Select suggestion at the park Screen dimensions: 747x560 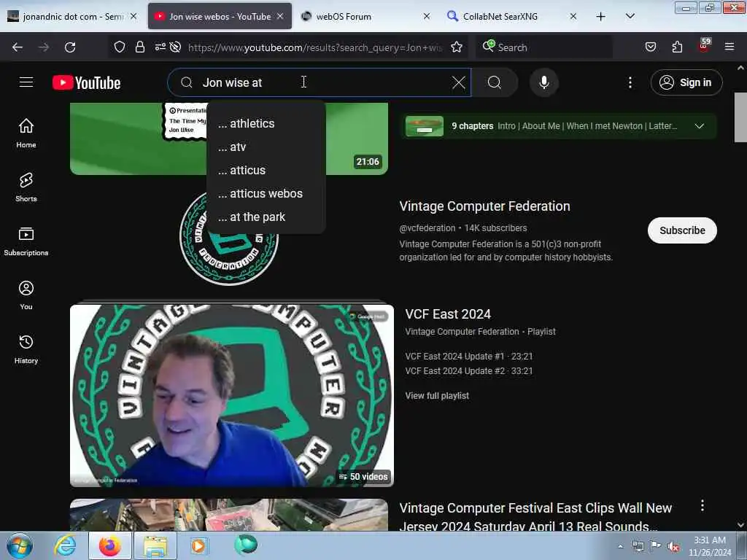(266, 217)
